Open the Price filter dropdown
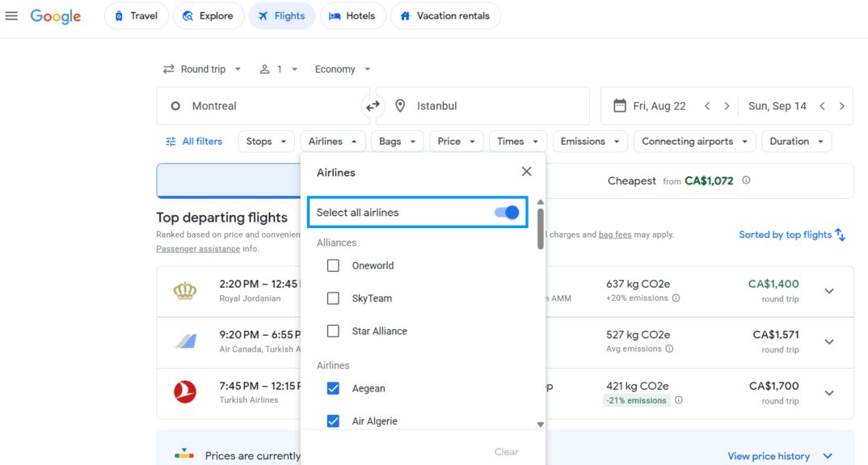The width and height of the screenshot is (868, 465). [x=456, y=142]
